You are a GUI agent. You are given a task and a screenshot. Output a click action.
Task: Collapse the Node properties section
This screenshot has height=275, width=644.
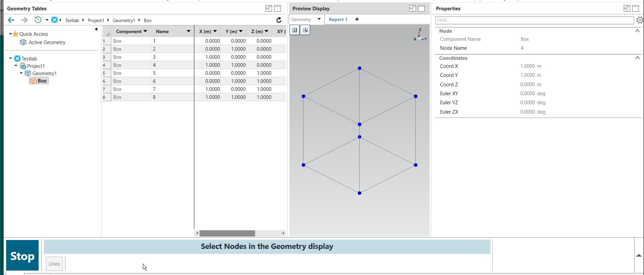(x=637, y=31)
